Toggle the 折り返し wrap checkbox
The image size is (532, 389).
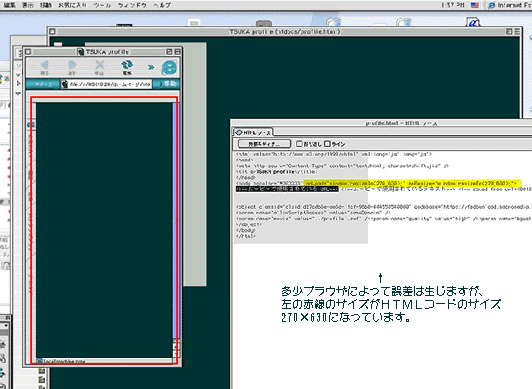(299, 144)
